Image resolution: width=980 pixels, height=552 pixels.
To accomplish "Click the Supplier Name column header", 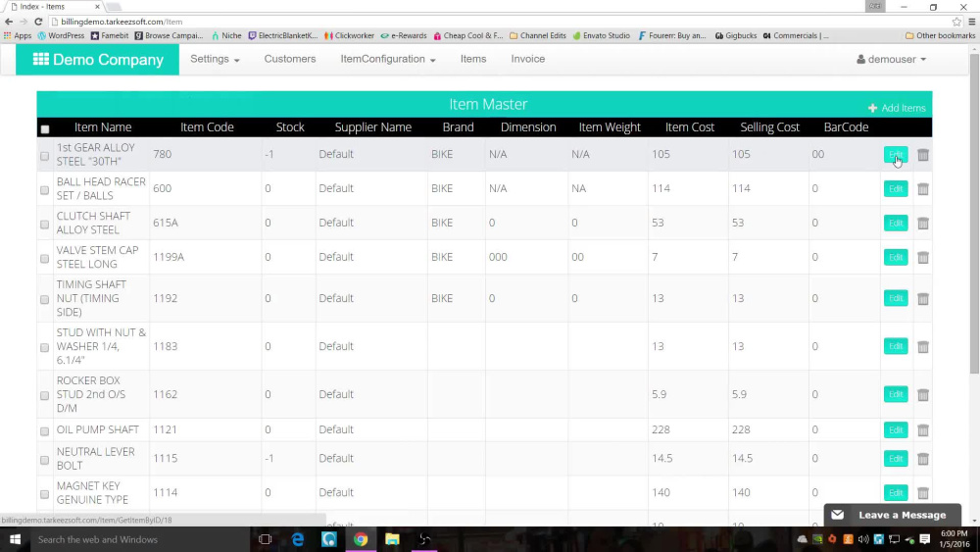I will [373, 126].
